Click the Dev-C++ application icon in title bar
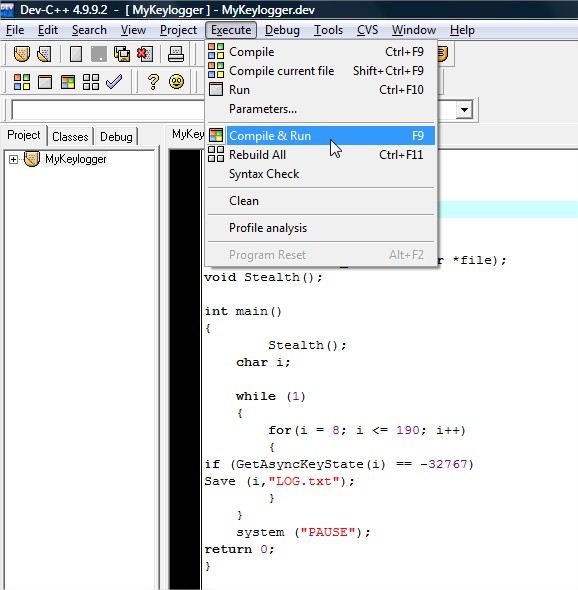Image resolution: width=578 pixels, height=590 pixels. [7, 9]
